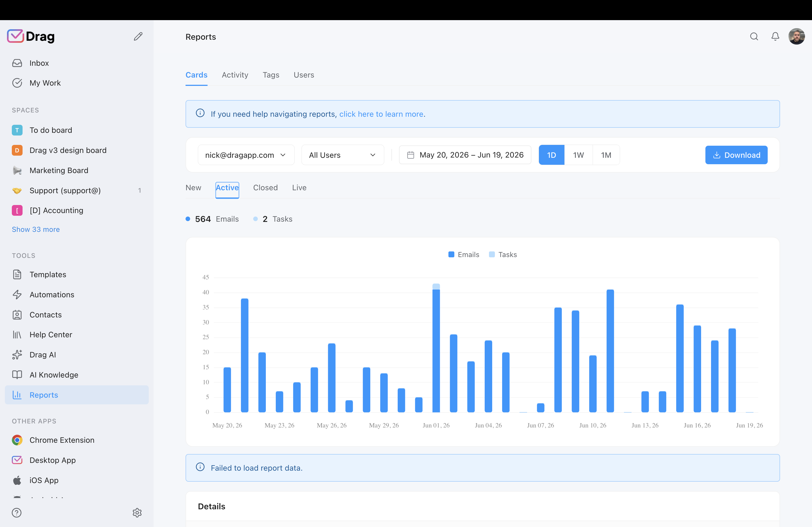Open settings gear icon

(137, 513)
